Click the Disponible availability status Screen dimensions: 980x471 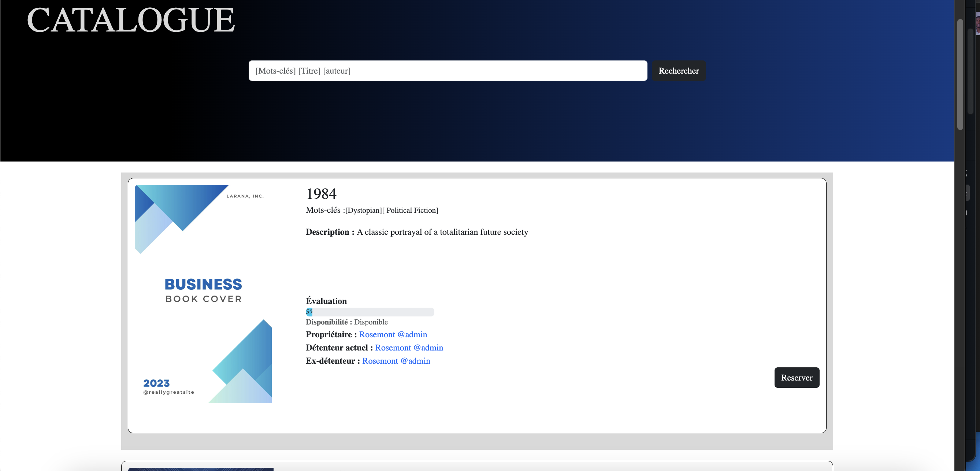[371, 322]
